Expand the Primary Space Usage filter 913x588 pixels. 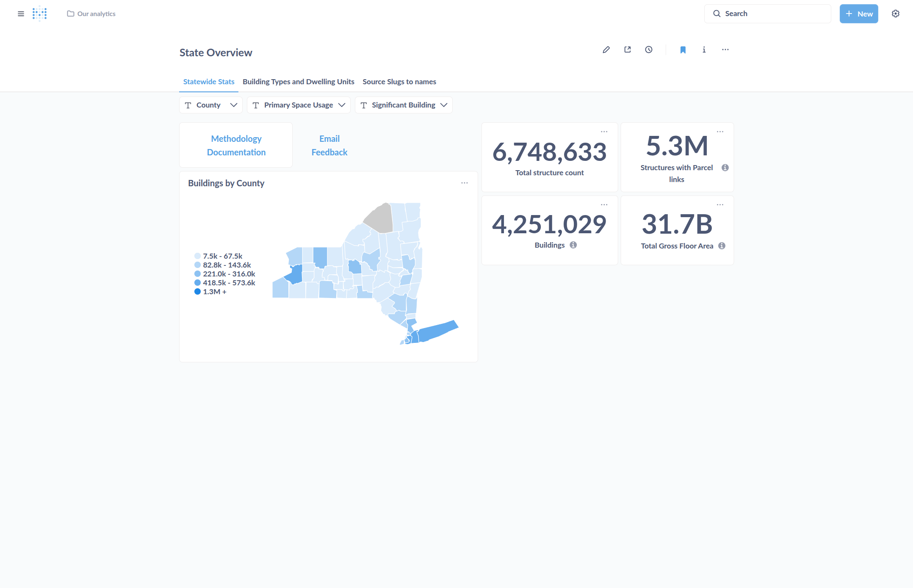[x=299, y=105]
